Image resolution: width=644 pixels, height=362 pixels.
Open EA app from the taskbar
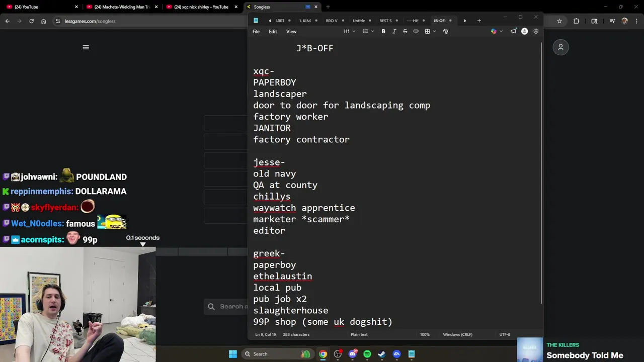(x=397, y=354)
